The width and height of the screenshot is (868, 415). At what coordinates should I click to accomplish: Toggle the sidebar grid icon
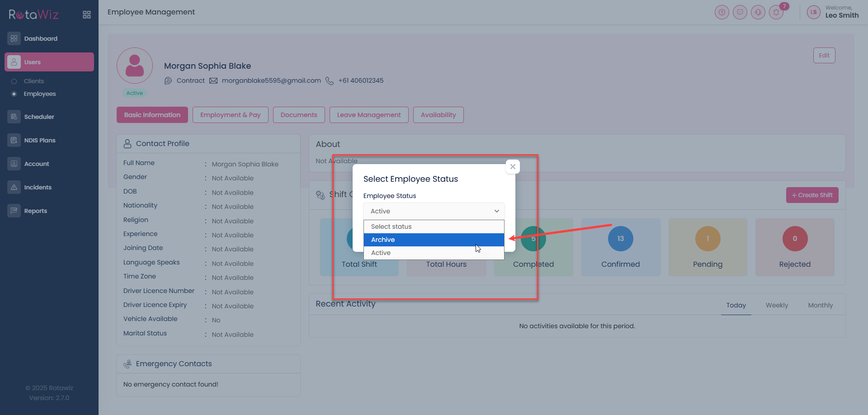click(87, 15)
